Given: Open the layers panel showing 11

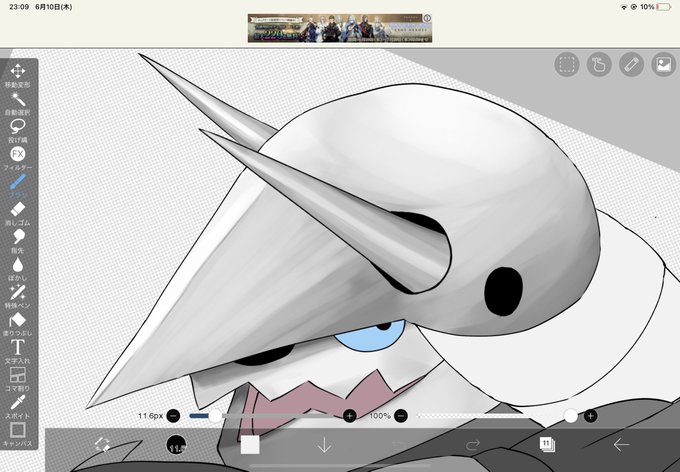Looking at the screenshot, I should click(x=547, y=445).
